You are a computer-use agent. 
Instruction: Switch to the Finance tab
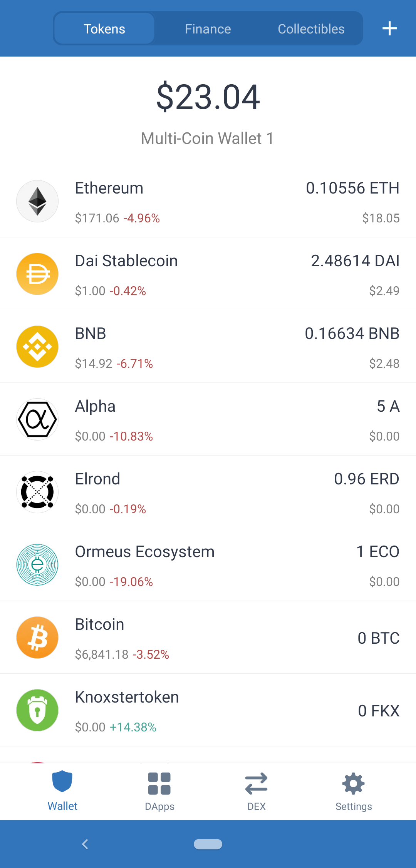[x=208, y=29]
